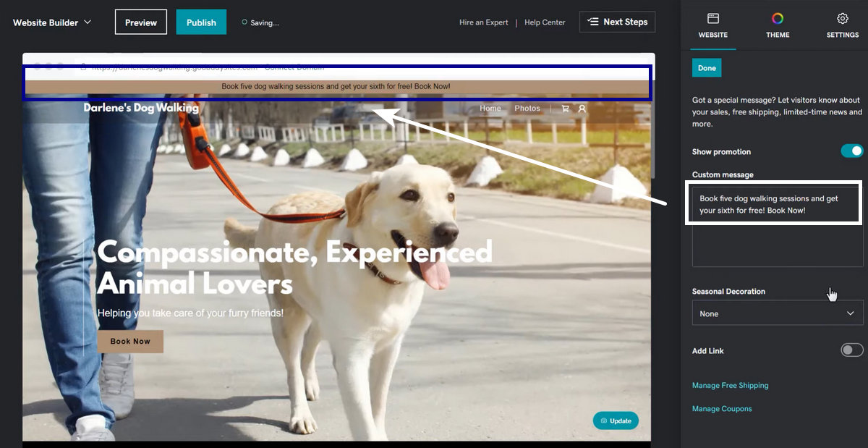Click the Settings gear icon
The width and height of the screenshot is (868, 448).
(843, 18)
